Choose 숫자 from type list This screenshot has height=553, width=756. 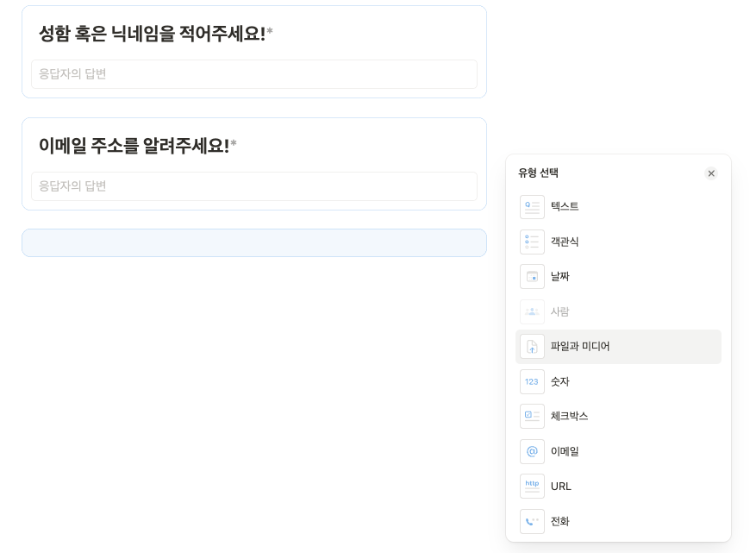560,381
